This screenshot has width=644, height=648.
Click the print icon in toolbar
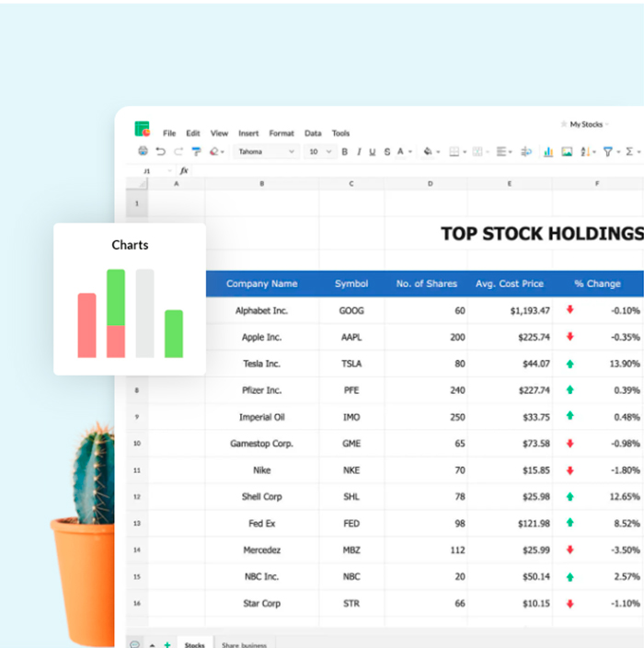click(143, 151)
